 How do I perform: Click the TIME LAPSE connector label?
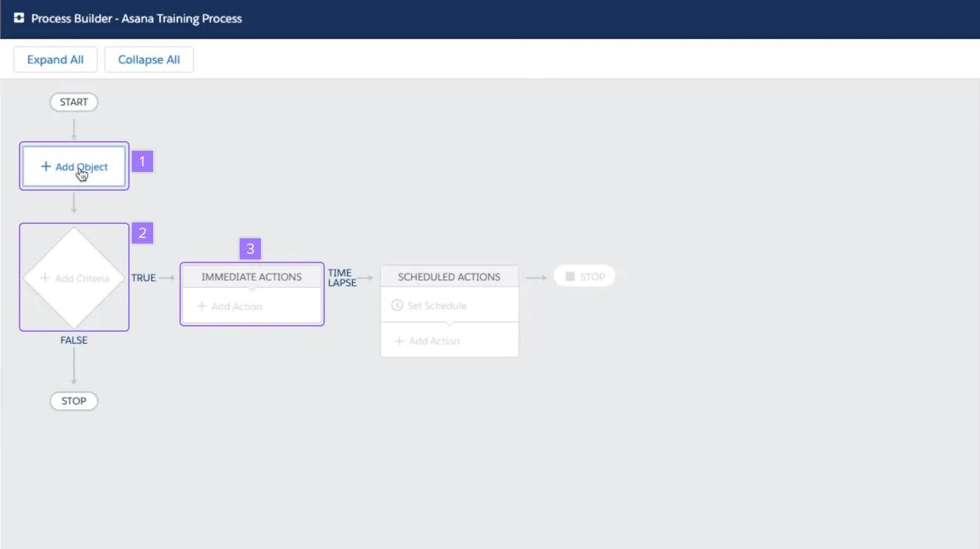click(x=343, y=278)
